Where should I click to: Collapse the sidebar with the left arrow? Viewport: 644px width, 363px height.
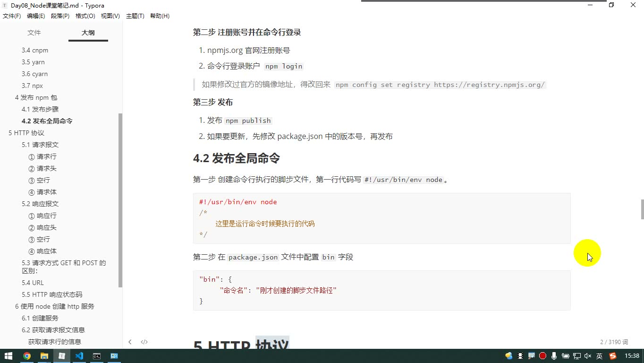click(x=130, y=342)
